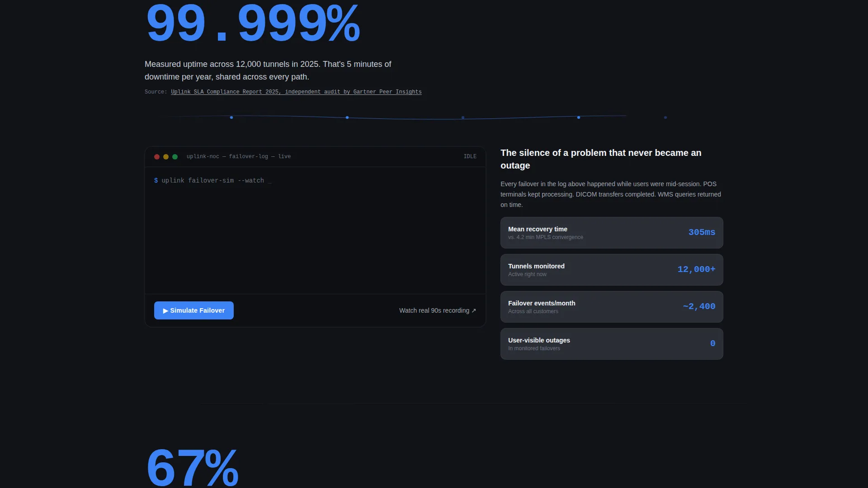Click the vs. 4.2 min MPLS convergence caption
The image size is (868, 488).
[546, 237]
